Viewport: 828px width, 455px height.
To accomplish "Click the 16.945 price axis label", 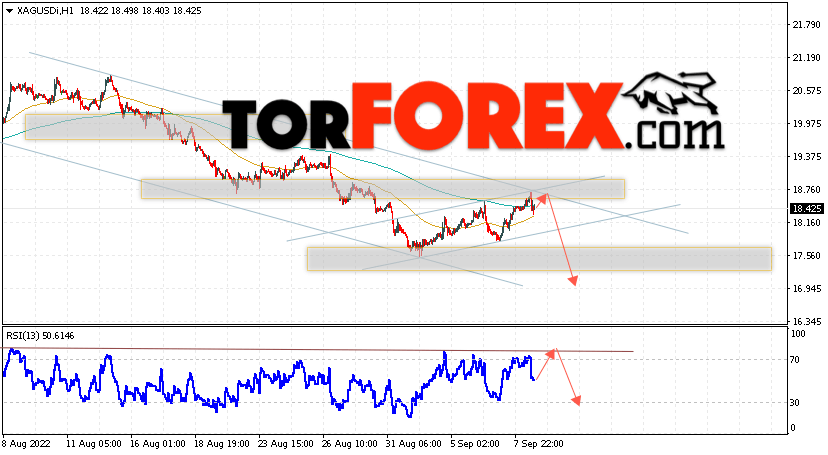I will pyautogui.click(x=807, y=289).
